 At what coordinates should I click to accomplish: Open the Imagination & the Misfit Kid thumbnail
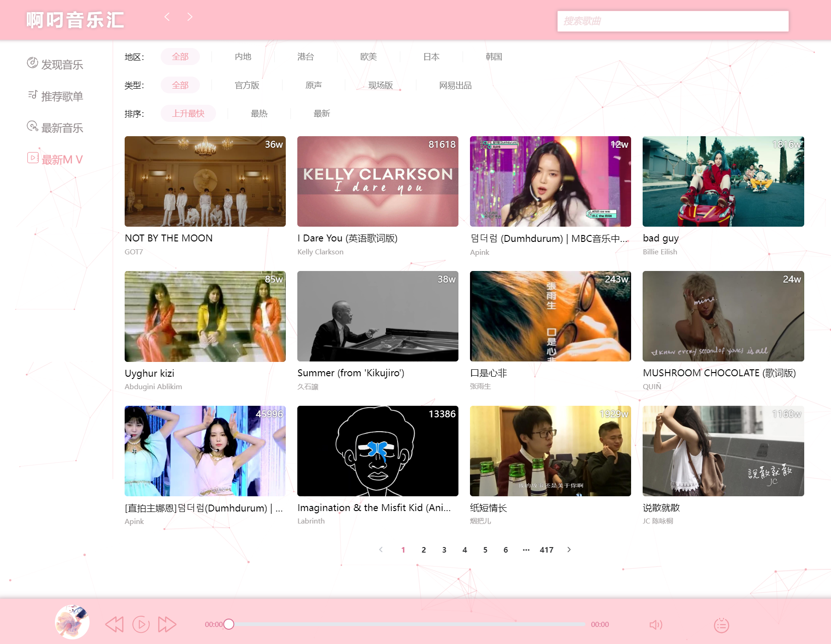(x=378, y=451)
